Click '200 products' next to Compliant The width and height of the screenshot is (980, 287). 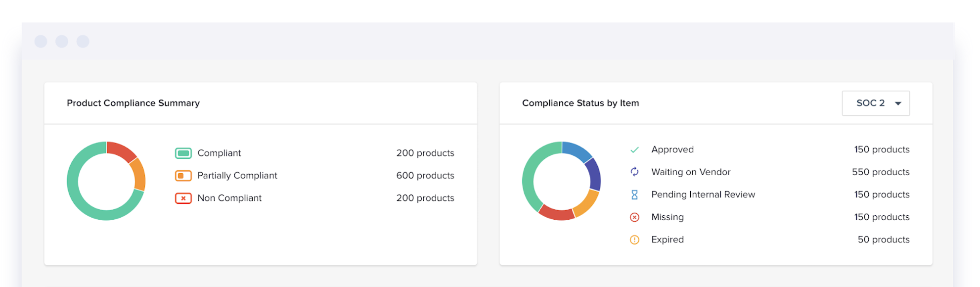point(425,153)
